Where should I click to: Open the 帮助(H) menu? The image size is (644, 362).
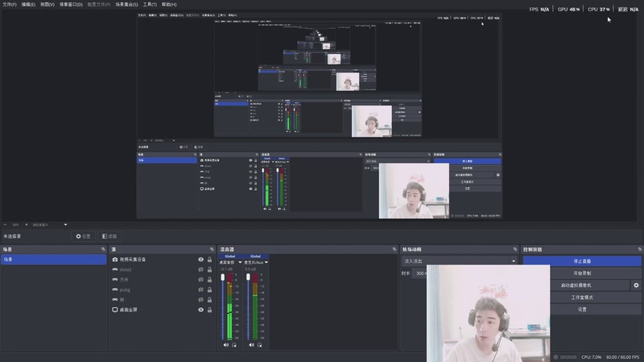pos(169,5)
